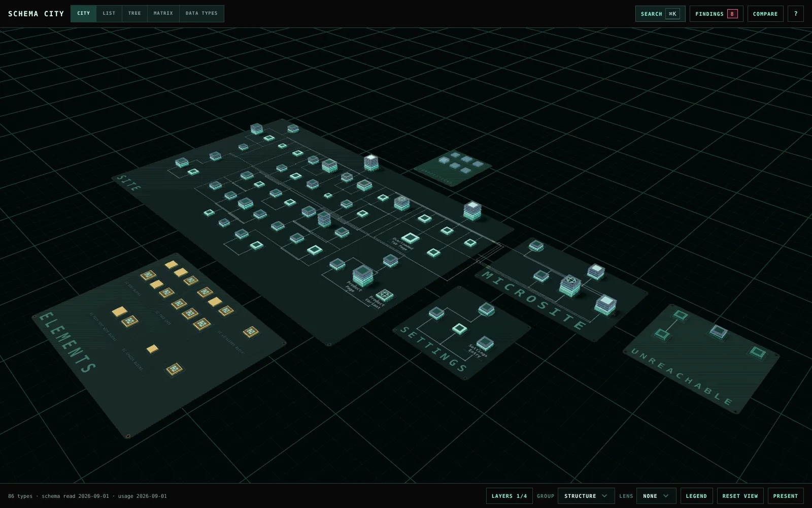This screenshot has width=812, height=508.
Task: Open the Lens None dropdown
Action: pos(656,496)
